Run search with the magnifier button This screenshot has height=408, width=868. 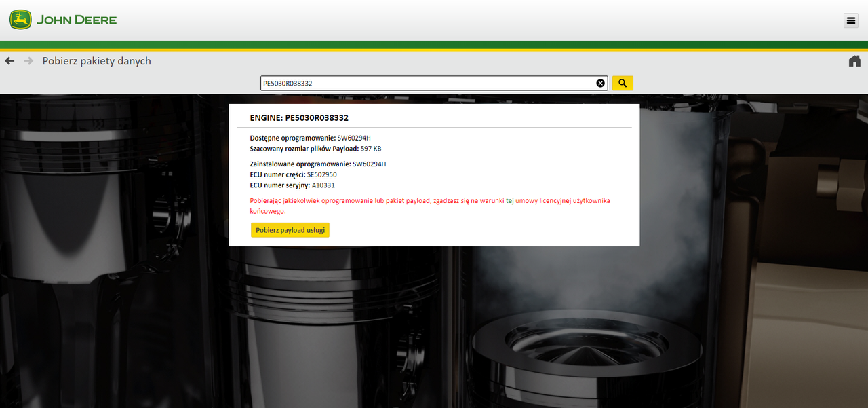pos(623,83)
